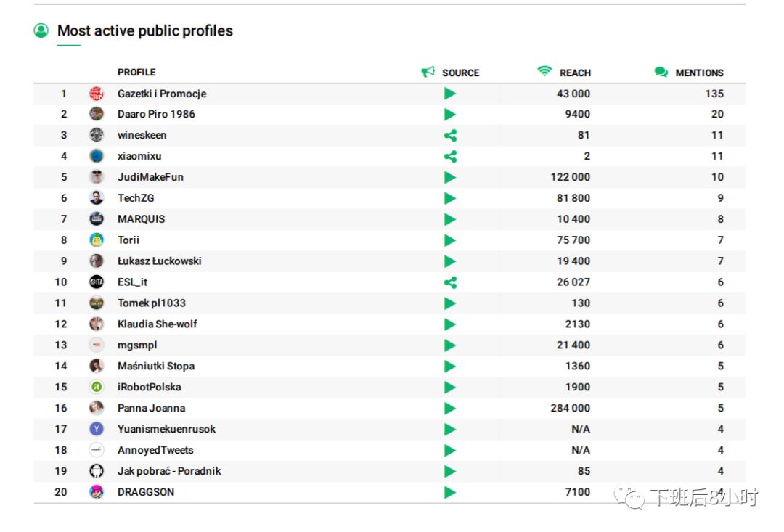Click the reach value 43 000
The image size is (784, 532).
click(x=573, y=94)
